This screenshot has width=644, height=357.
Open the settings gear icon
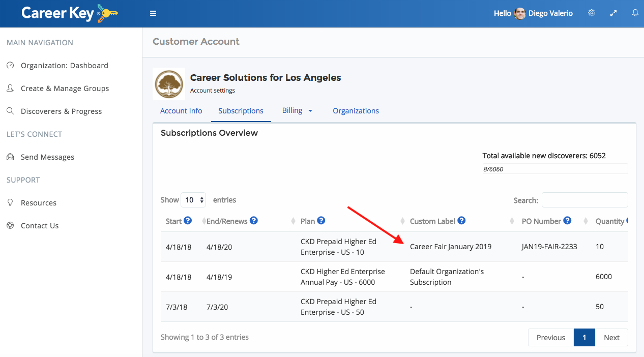click(592, 13)
